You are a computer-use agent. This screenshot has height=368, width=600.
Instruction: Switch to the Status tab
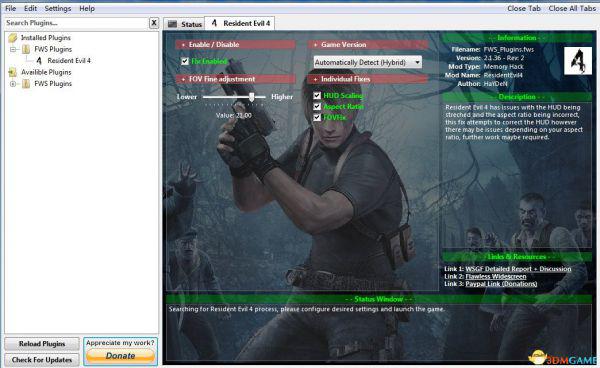[x=184, y=24]
